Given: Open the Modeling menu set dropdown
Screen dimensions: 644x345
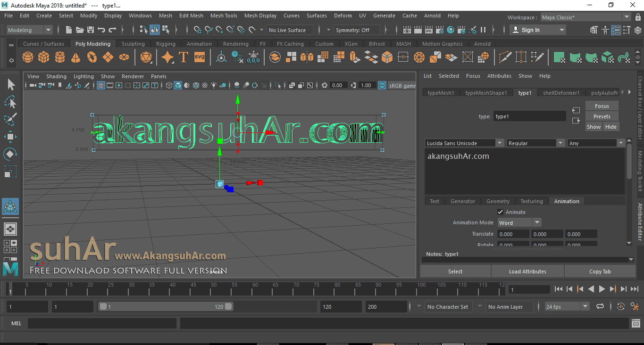Looking at the screenshot, I should [30, 30].
